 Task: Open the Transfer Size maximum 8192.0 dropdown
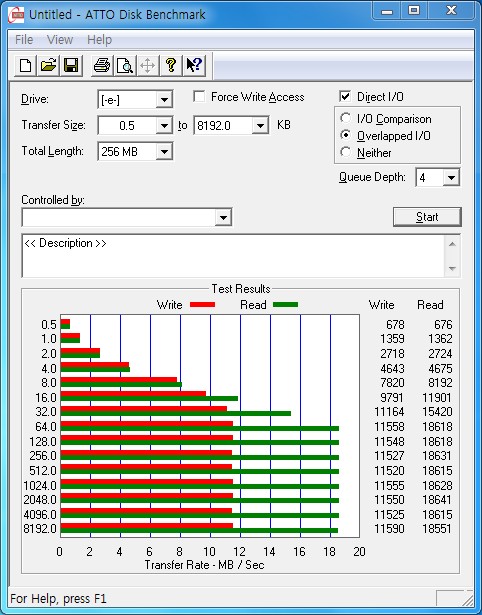tap(260, 126)
